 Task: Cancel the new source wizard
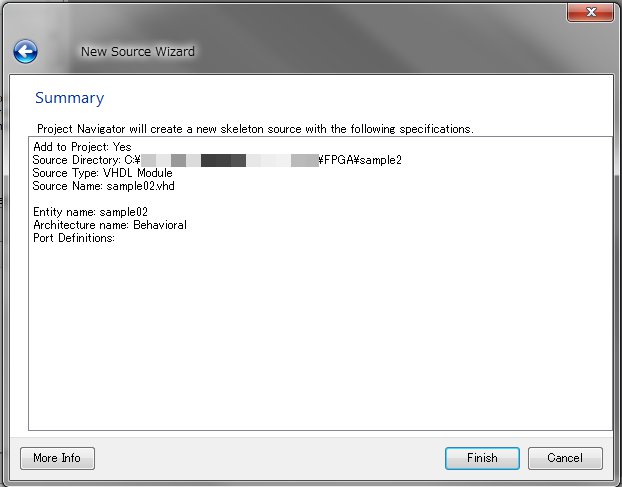click(x=564, y=458)
